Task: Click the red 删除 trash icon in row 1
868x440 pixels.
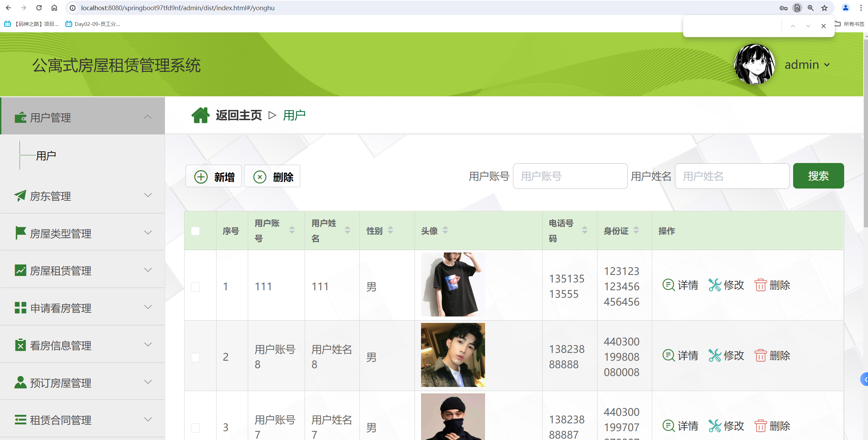Action: click(x=760, y=285)
